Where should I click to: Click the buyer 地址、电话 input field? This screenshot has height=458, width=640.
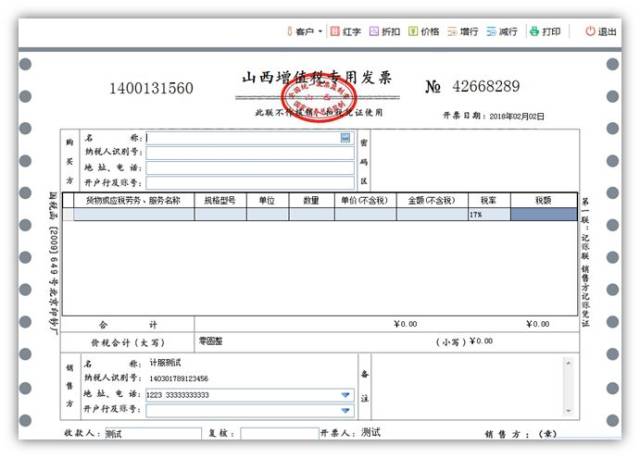[249, 168]
